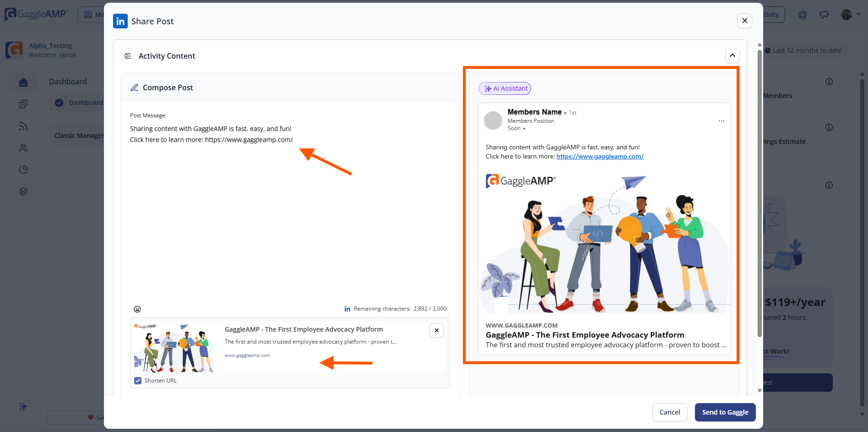The image size is (868, 432).
Task: Click preview title GaggleAMP - The First Employee Advocacy Platform
Action: pos(585,335)
